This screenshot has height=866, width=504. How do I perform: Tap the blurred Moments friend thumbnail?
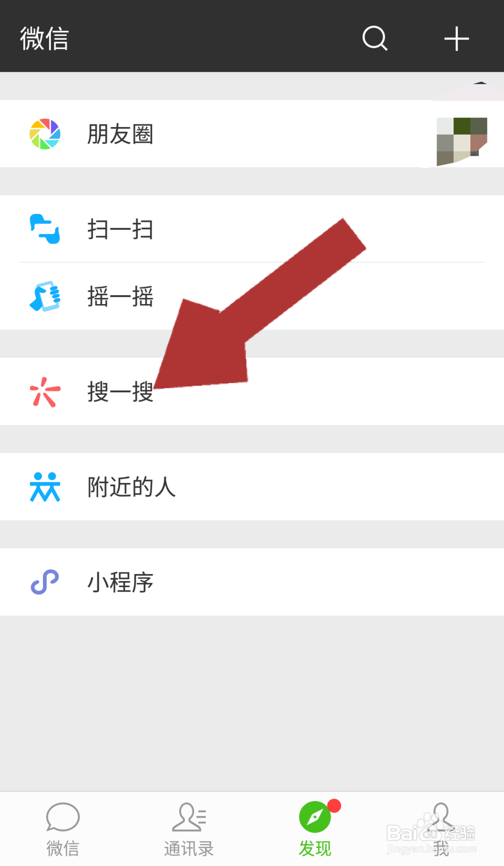click(462, 141)
